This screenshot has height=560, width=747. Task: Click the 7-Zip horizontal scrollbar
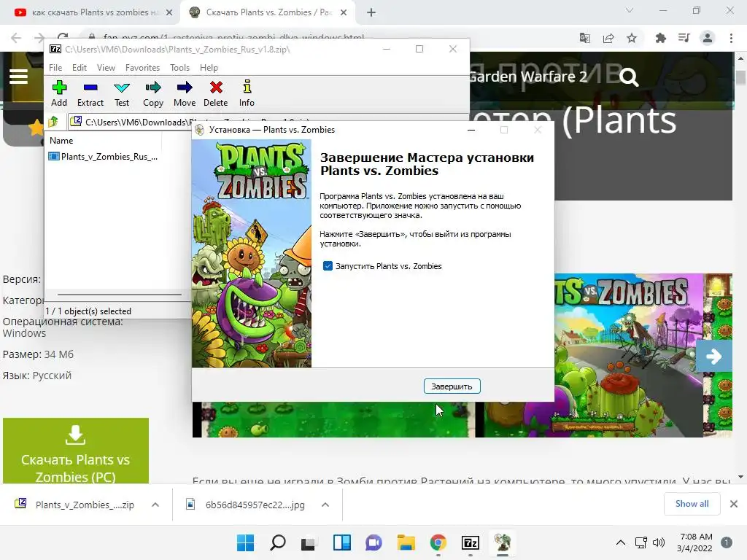119,295
